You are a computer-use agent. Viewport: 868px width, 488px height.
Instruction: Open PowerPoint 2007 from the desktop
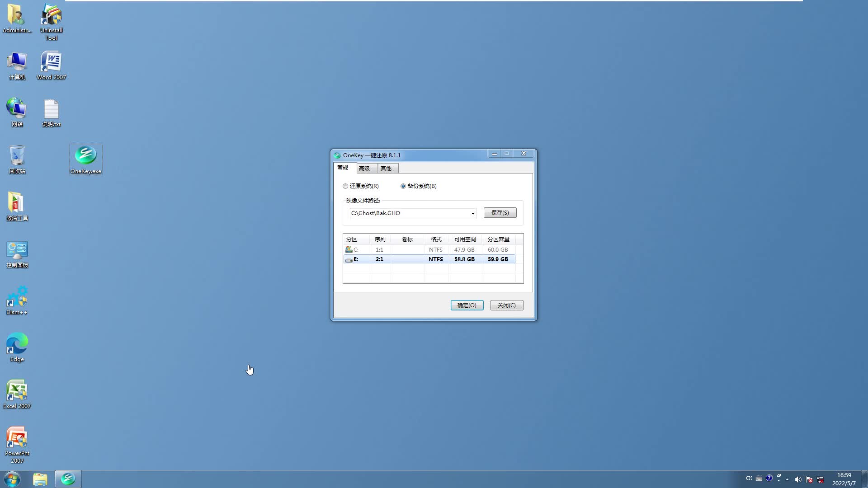(x=17, y=436)
